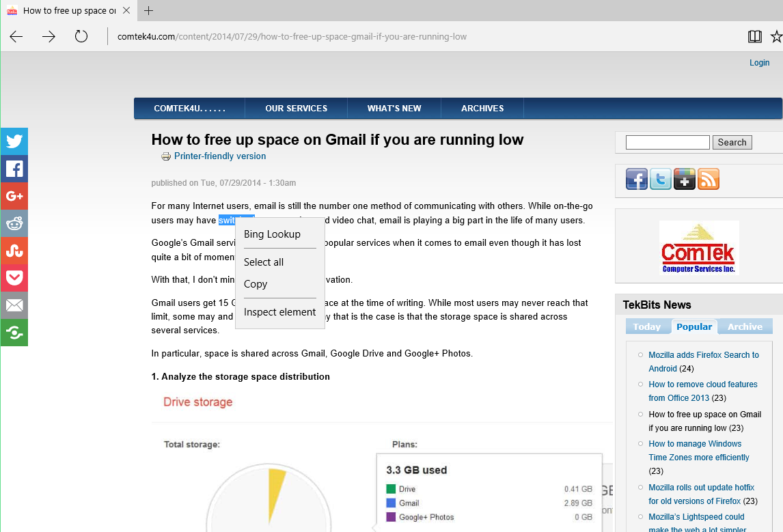
Task: Focus the site search text field
Action: click(668, 142)
